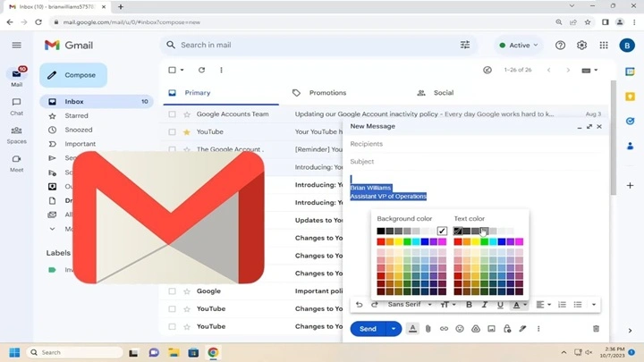Viewport: 644px width, 362px height.
Task: Open the Chat section in the left rail
Action: (16, 106)
